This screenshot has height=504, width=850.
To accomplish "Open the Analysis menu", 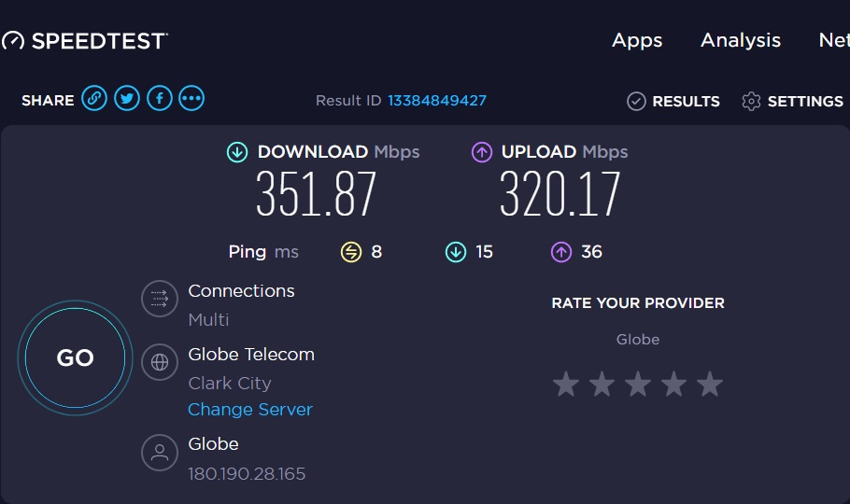I will (x=741, y=40).
